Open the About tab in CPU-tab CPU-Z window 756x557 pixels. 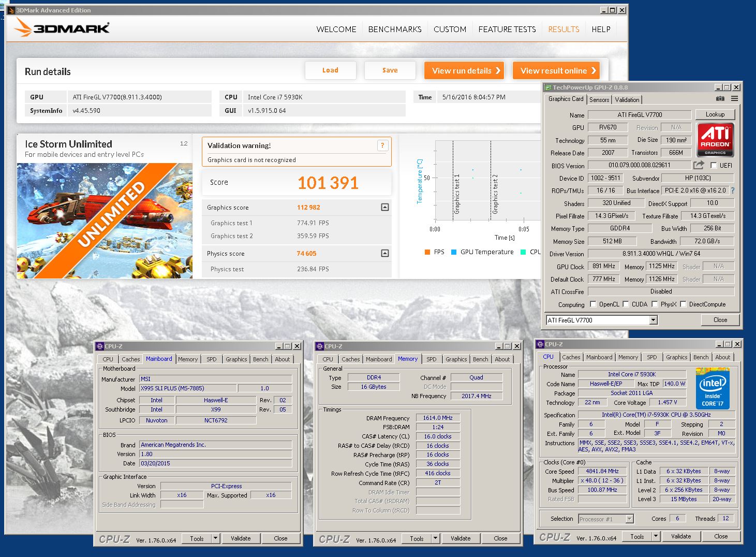coord(722,357)
